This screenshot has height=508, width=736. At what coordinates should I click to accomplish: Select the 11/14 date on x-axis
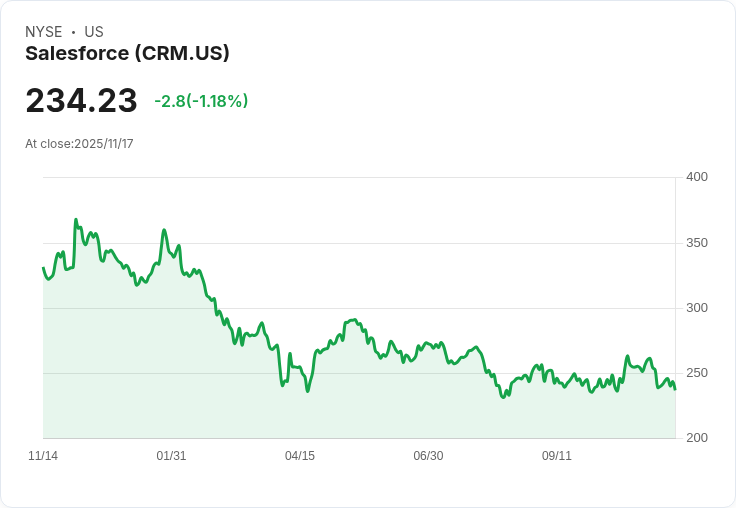pyautogui.click(x=43, y=456)
